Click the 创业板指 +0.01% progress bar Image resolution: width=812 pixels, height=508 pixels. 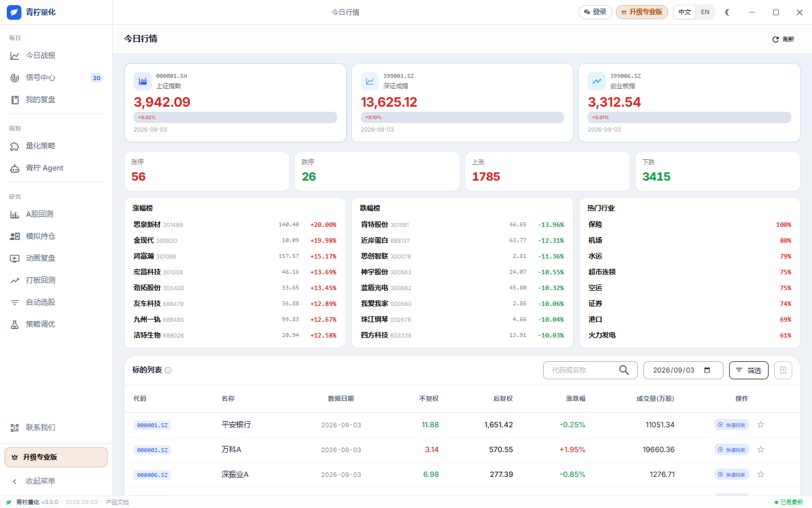[x=689, y=117]
